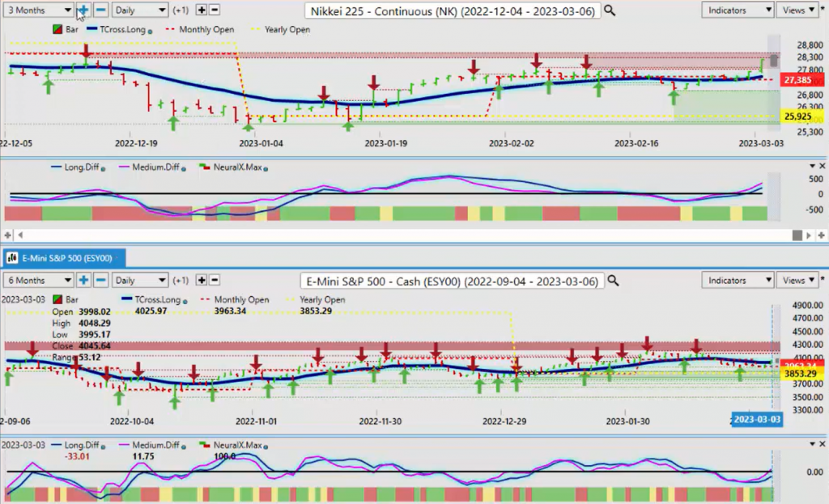829x504 pixels.
Task: Click the plus icon at the scrollbar's left end
Action: tap(7, 235)
